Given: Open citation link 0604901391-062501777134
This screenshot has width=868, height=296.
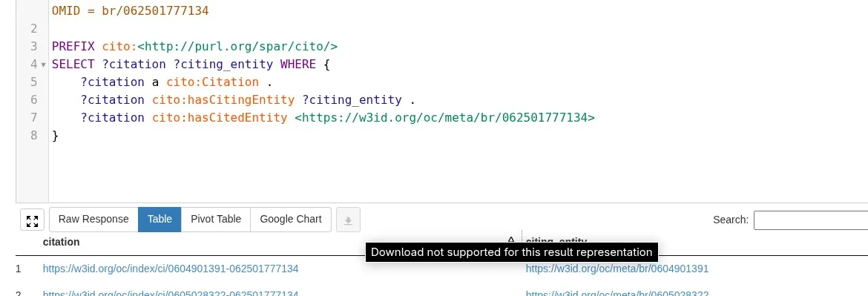Looking at the screenshot, I should tap(171, 269).
